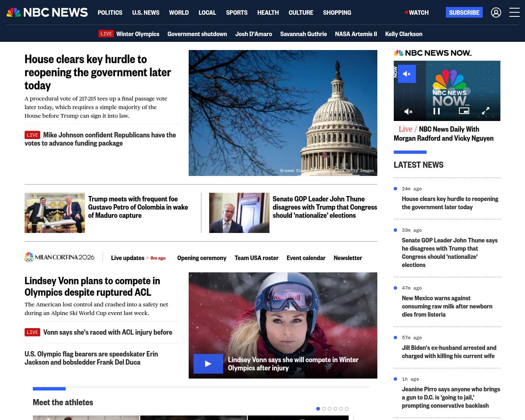Image resolution: width=525 pixels, height=420 pixels.
Task: Open the Politics section
Action: tap(110, 13)
